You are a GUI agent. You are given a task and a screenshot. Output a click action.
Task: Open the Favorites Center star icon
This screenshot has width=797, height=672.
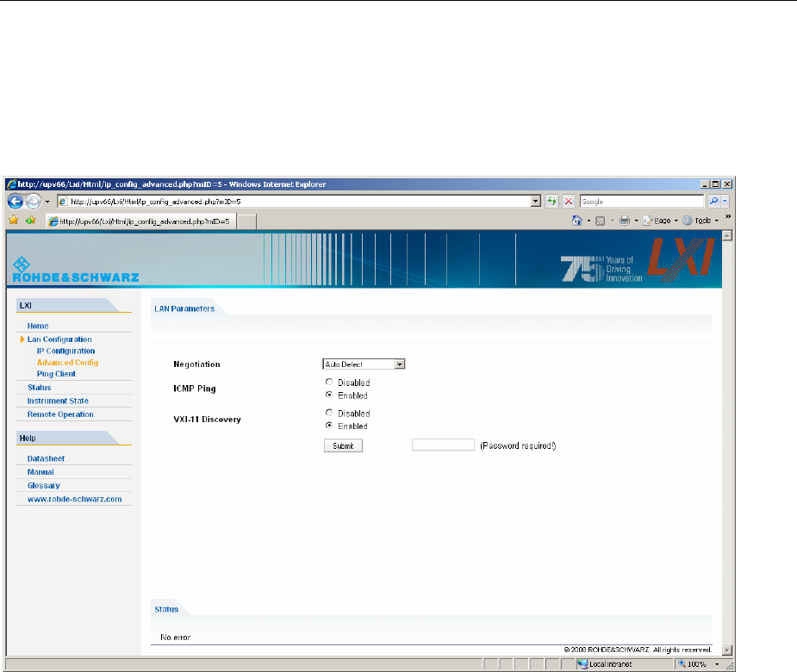click(13, 220)
